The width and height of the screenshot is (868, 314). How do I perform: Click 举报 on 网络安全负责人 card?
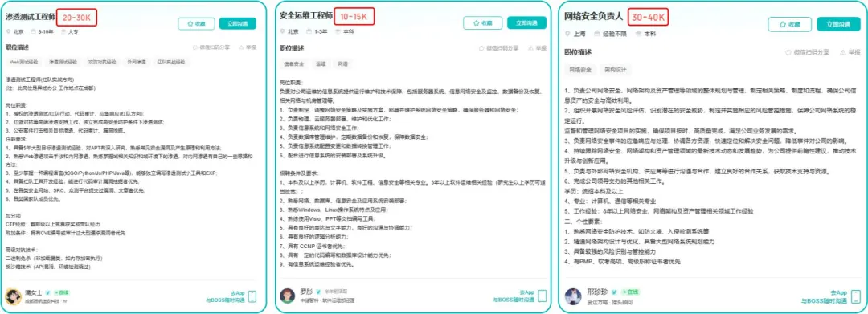[x=850, y=52]
